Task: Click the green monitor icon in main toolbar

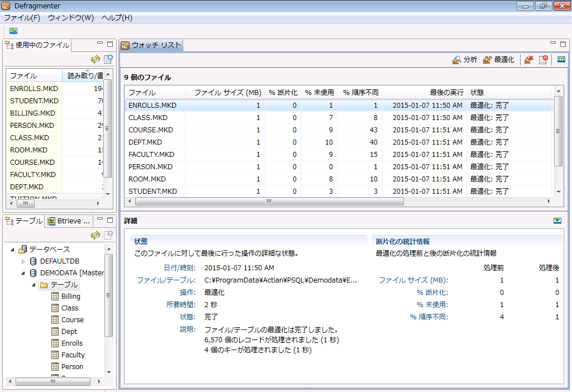Action: [13, 31]
